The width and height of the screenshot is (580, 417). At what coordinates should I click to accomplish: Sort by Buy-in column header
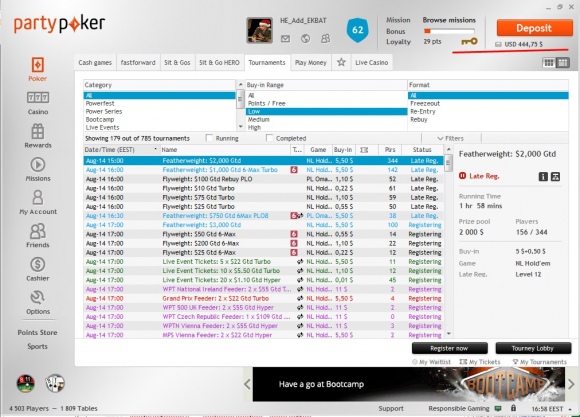(x=343, y=149)
